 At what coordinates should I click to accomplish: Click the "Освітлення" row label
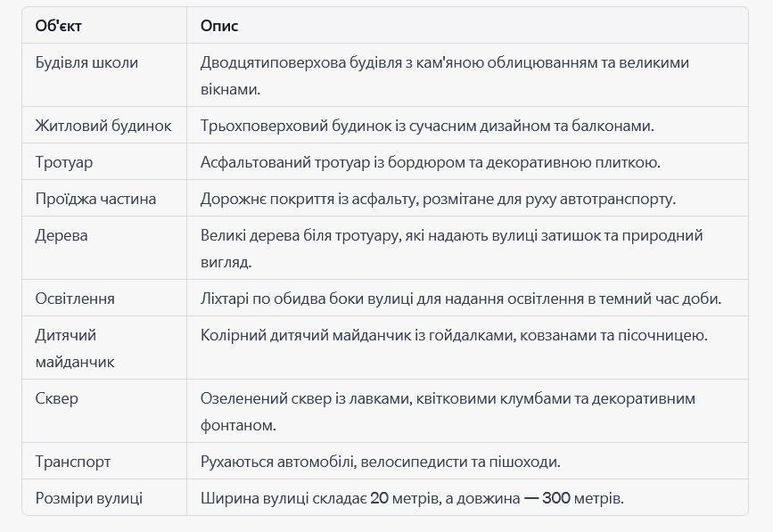75,299
